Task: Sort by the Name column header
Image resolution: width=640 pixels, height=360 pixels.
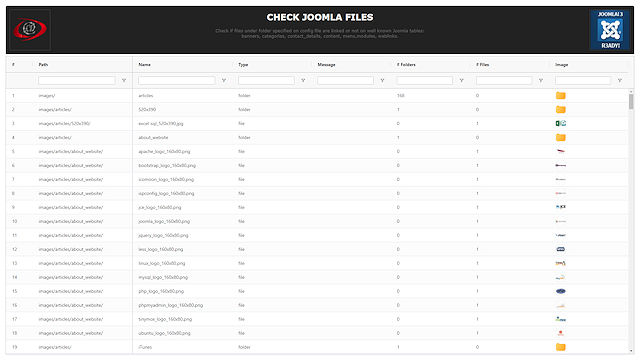Action: coord(144,64)
